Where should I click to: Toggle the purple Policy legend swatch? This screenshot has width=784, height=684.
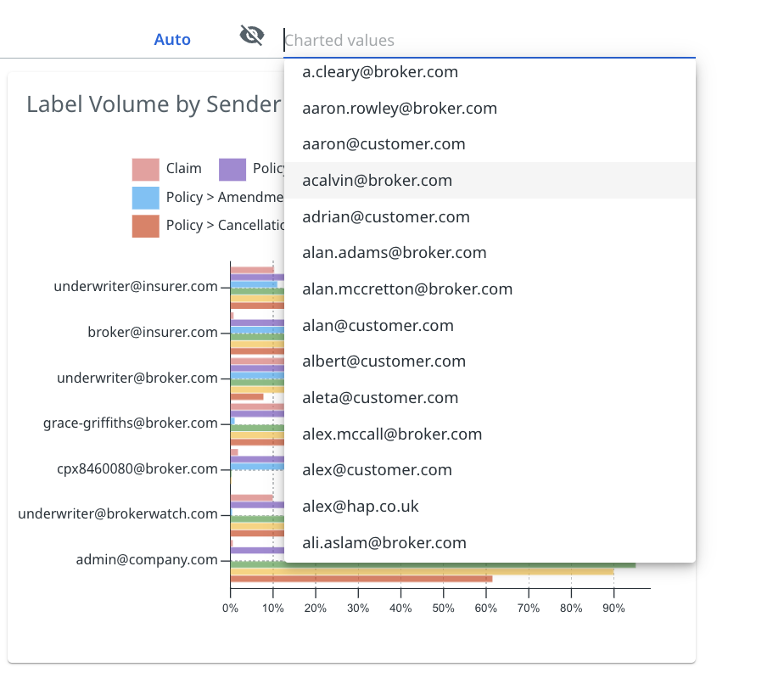(232, 169)
